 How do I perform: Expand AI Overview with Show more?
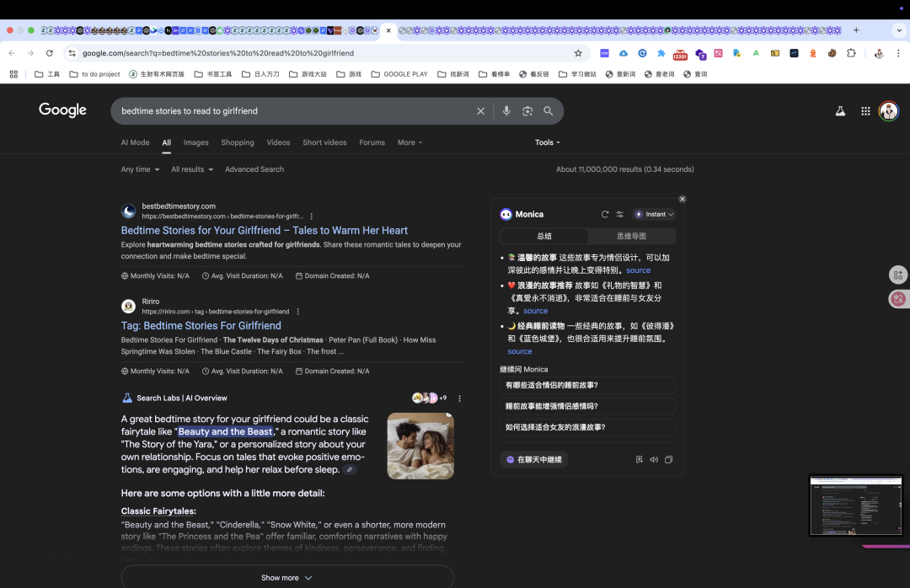pos(286,578)
